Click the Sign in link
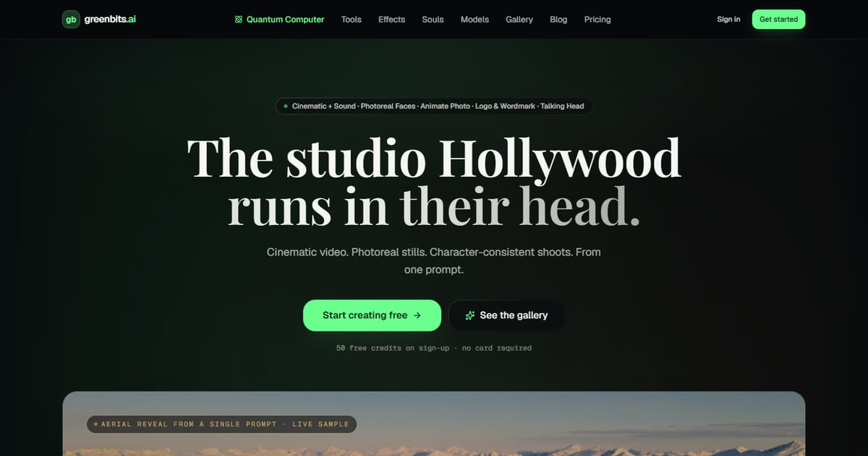Screen dimensions: 868x456 pyautogui.click(x=728, y=20)
